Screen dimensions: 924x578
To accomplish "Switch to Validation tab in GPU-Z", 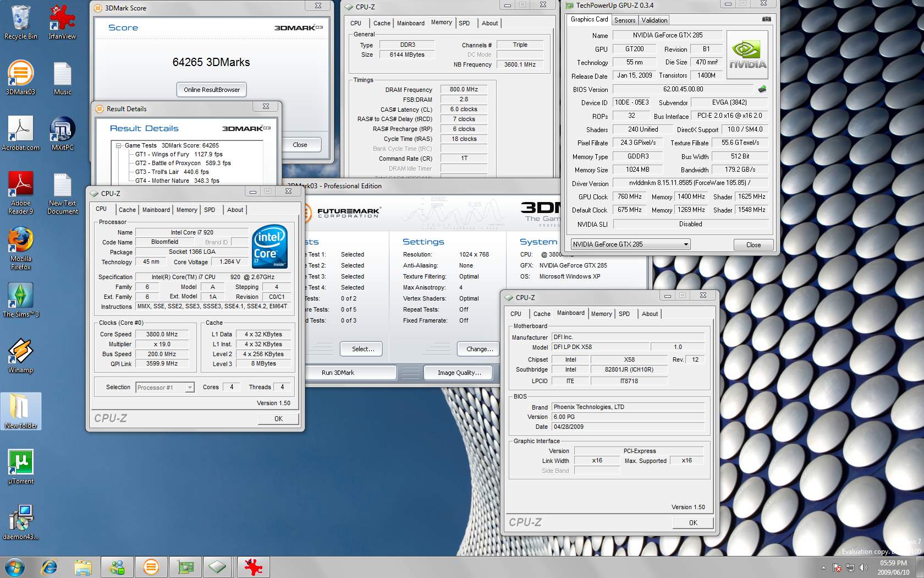I will pyautogui.click(x=654, y=20).
